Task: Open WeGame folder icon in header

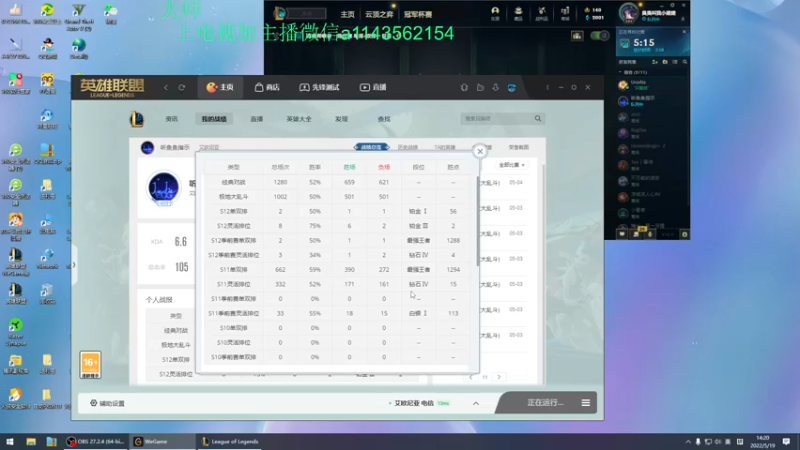Action: pyautogui.click(x=480, y=87)
